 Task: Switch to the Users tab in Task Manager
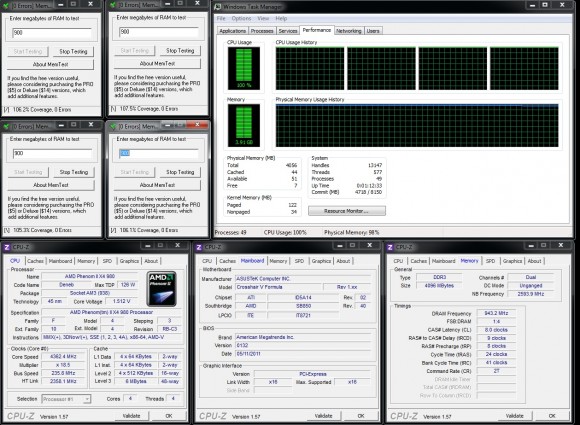[373, 31]
